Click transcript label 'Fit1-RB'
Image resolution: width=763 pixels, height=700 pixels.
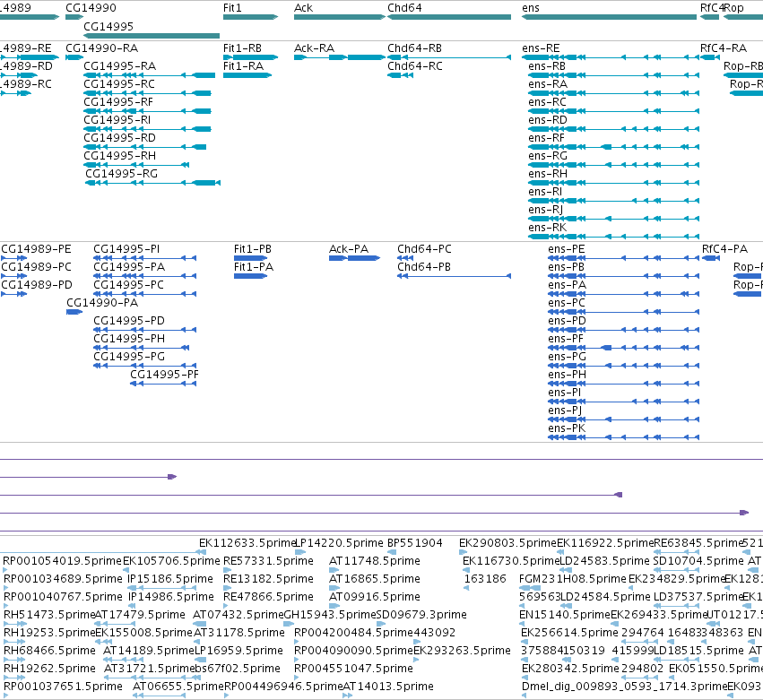tap(242, 48)
